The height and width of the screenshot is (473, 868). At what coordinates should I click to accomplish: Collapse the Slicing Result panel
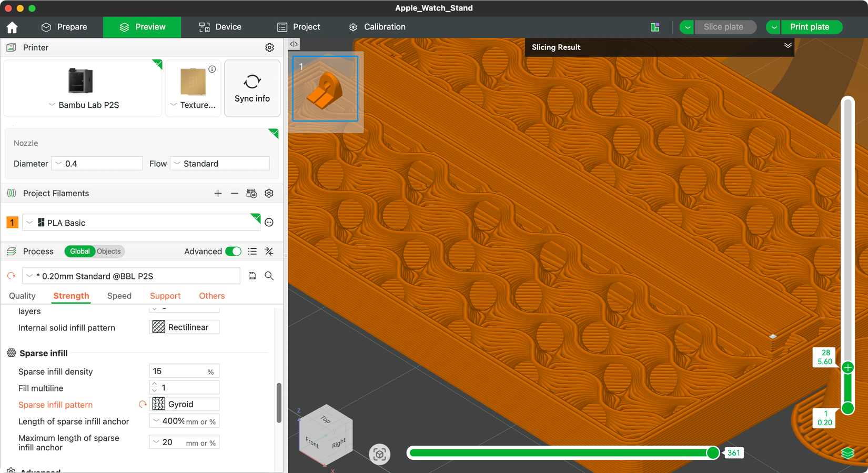pyautogui.click(x=788, y=46)
